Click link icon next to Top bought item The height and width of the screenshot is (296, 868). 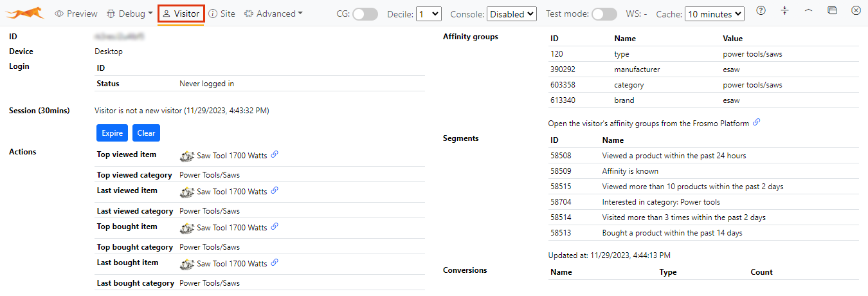[x=275, y=227]
